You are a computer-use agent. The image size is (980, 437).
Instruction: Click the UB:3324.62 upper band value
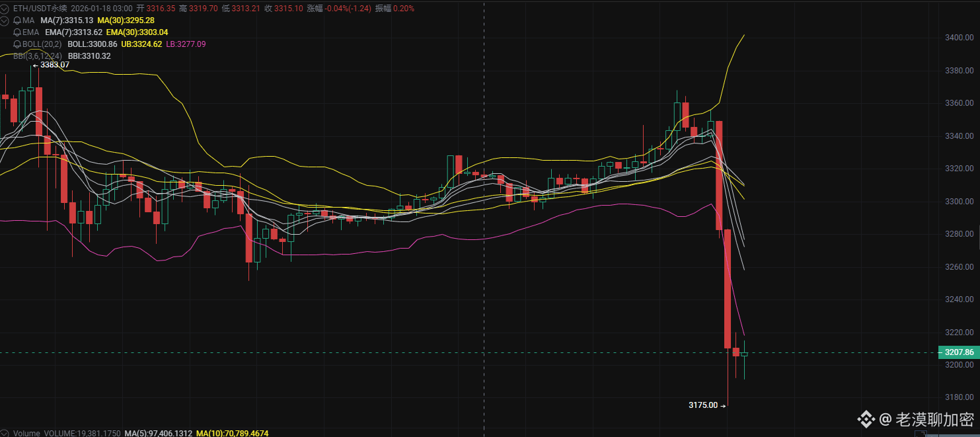coord(141,44)
